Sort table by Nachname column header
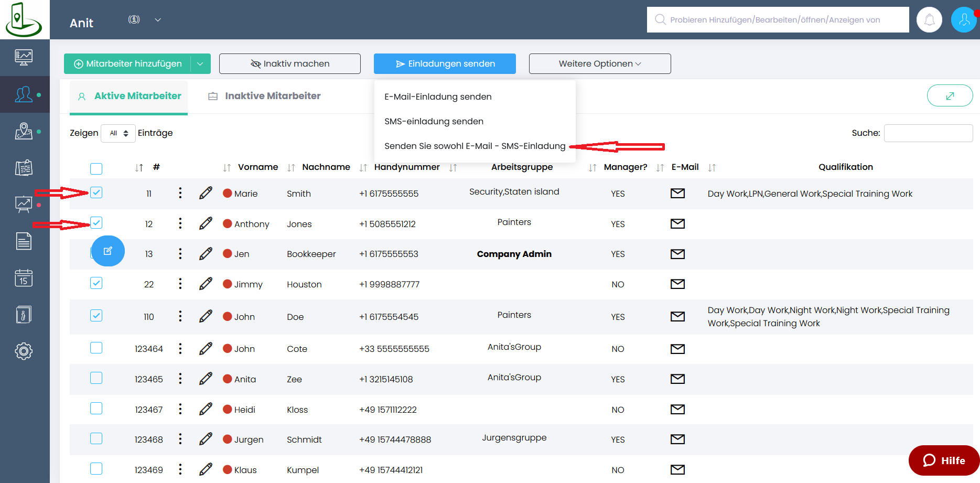 coord(326,167)
